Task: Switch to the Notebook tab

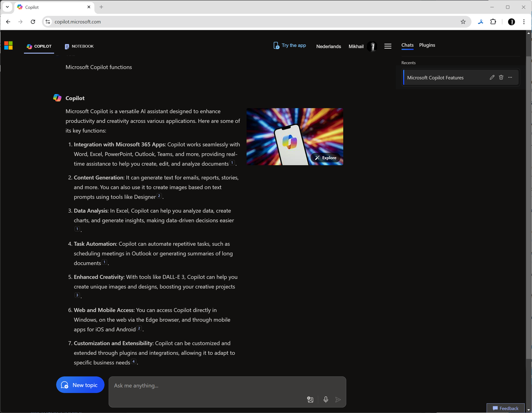Action: (x=79, y=46)
